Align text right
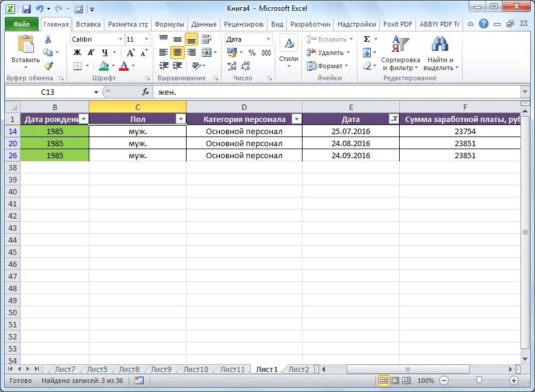This screenshot has width=535, height=392. pos(191,53)
